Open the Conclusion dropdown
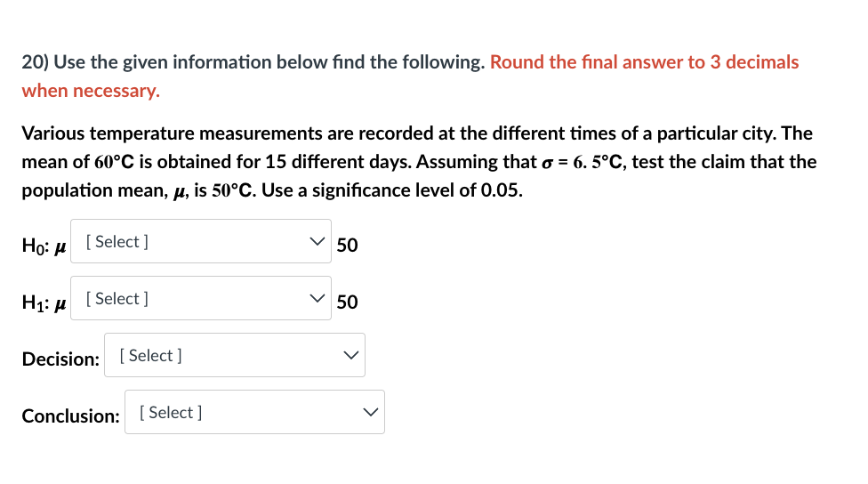The height and width of the screenshot is (484, 868). click(x=254, y=413)
